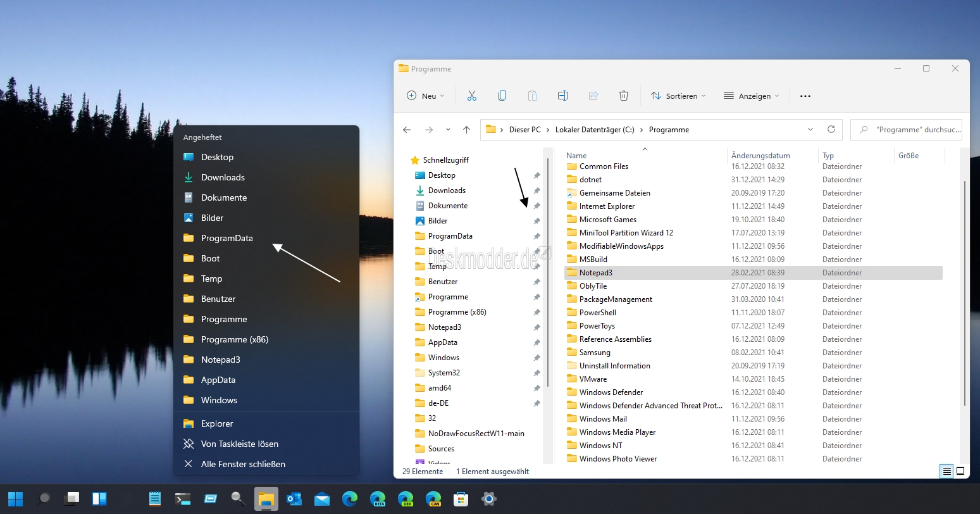Screen dimensions: 980x514
Task: Select System32 in the navigation pane
Action: [x=444, y=373]
